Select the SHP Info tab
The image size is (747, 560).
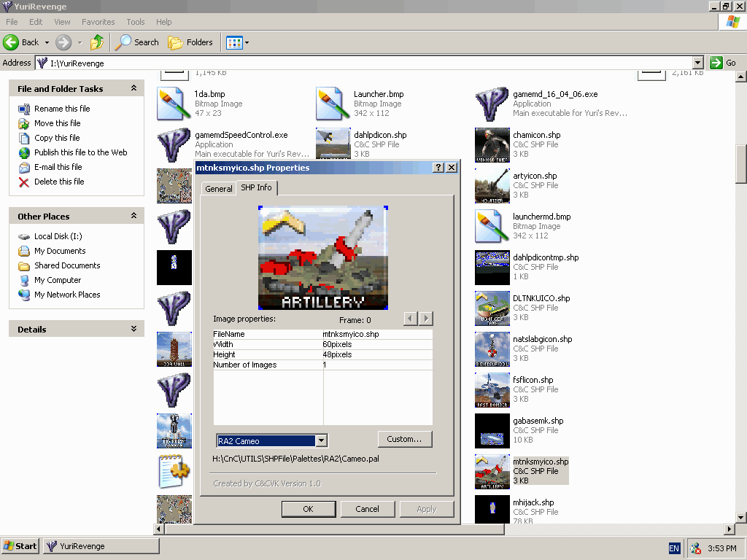tap(256, 187)
